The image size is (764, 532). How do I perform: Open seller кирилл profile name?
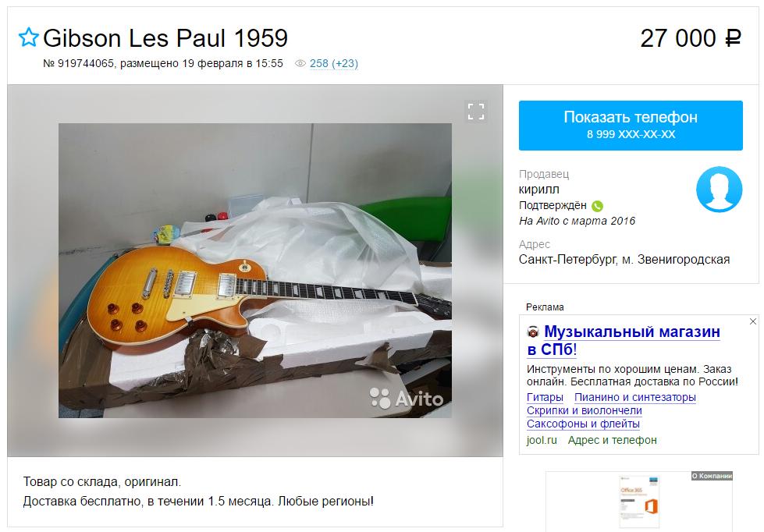point(539,190)
